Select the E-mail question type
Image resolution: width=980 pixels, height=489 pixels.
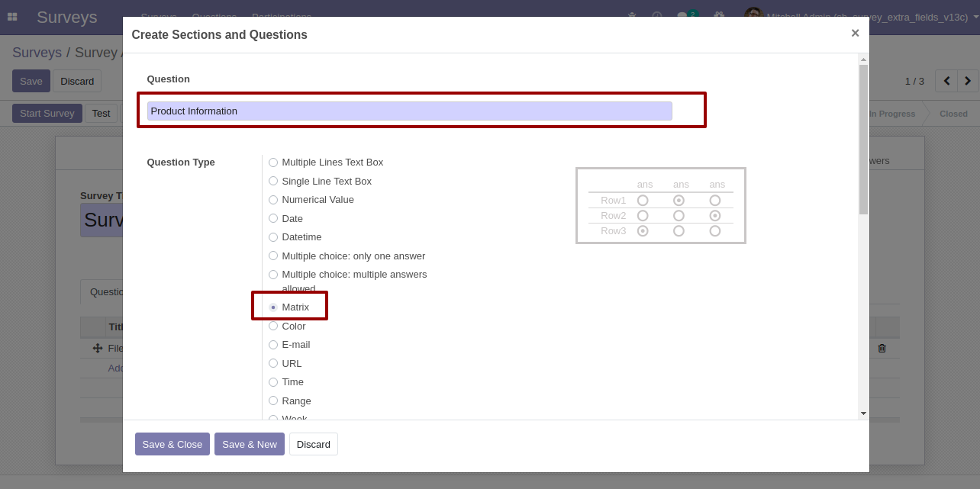click(273, 345)
